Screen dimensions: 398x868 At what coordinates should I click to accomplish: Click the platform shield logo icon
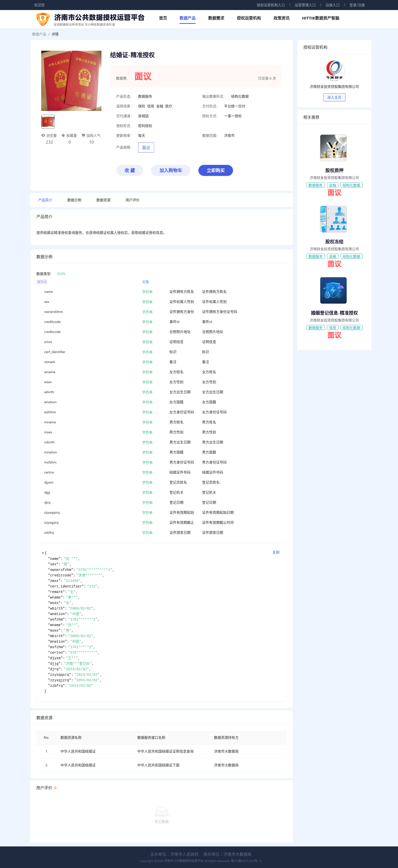[x=43, y=19]
